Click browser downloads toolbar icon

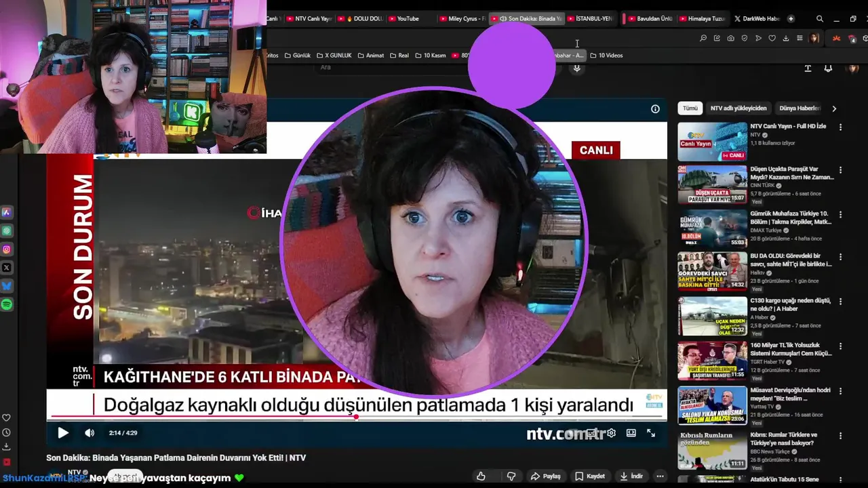tap(786, 39)
